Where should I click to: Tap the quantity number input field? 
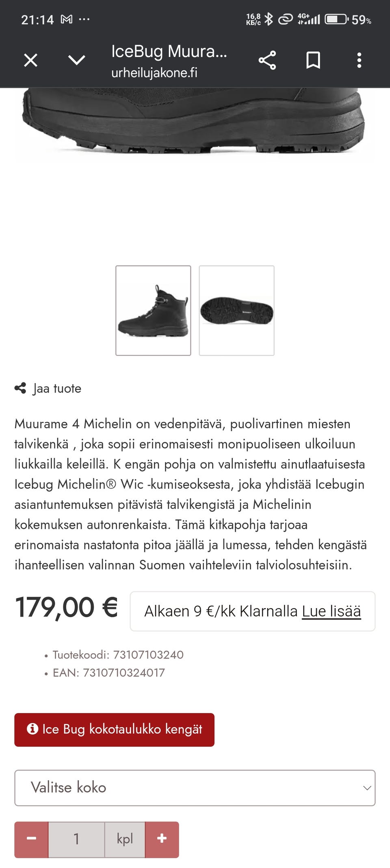[x=76, y=840]
